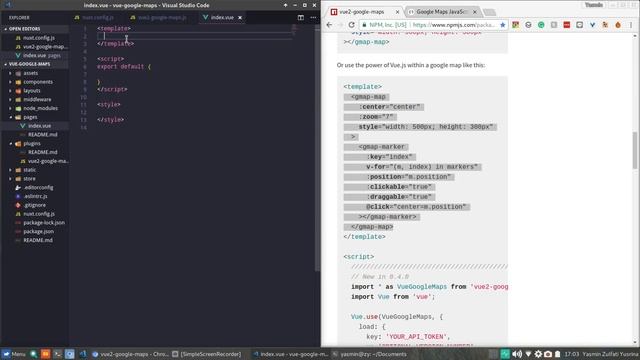640x360 pixels.
Task: Open the Chrome three-dot menu
Action: pyautogui.click(x=631, y=25)
